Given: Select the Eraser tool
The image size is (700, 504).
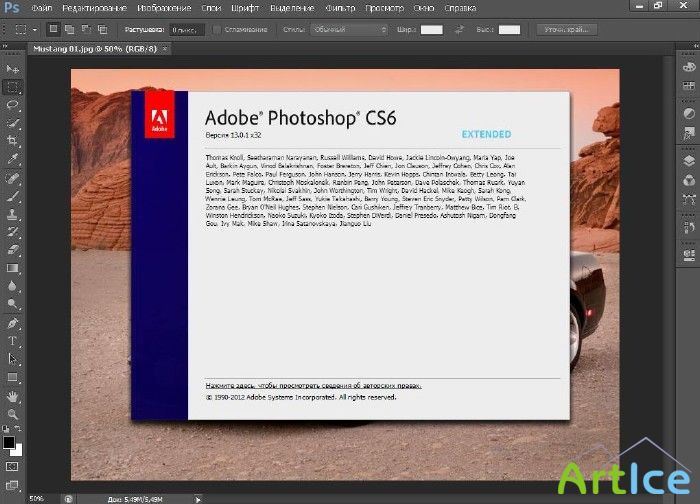Looking at the screenshot, I should pos(12,250).
